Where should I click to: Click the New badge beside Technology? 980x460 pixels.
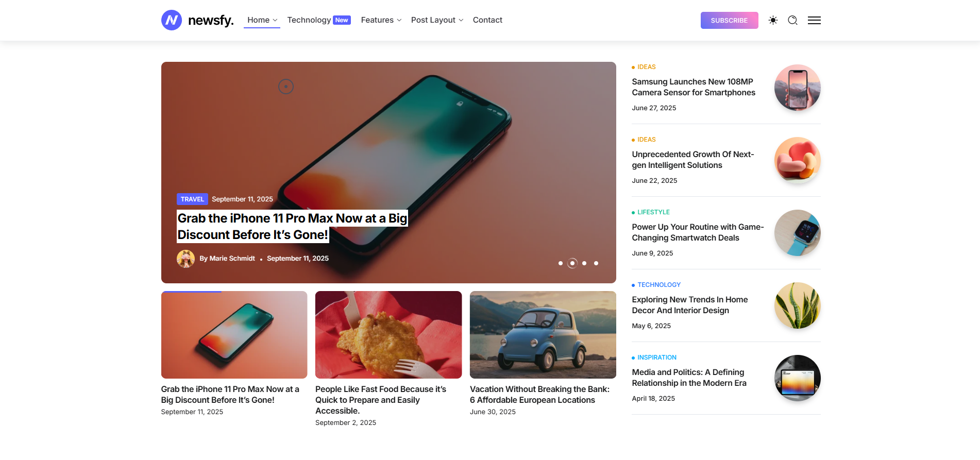point(342,20)
